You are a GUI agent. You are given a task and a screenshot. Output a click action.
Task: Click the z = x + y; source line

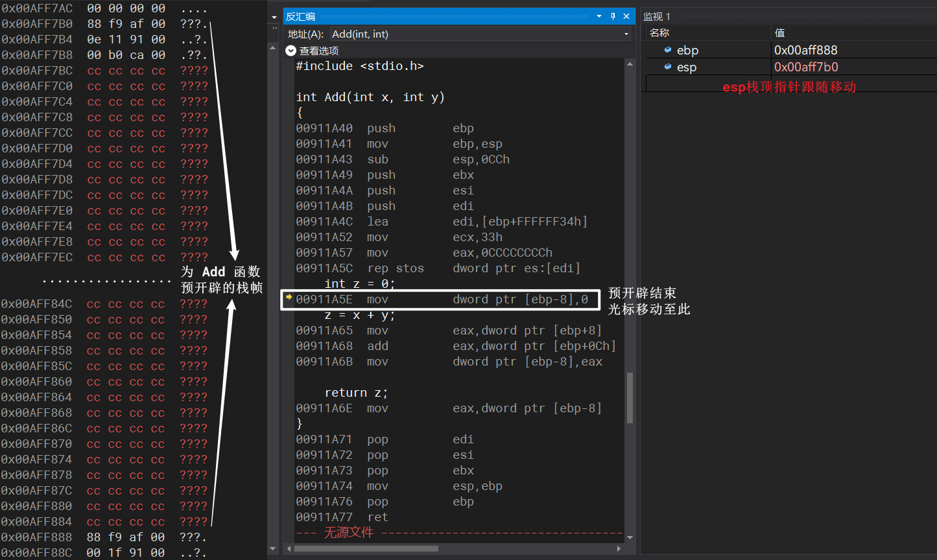click(x=360, y=315)
